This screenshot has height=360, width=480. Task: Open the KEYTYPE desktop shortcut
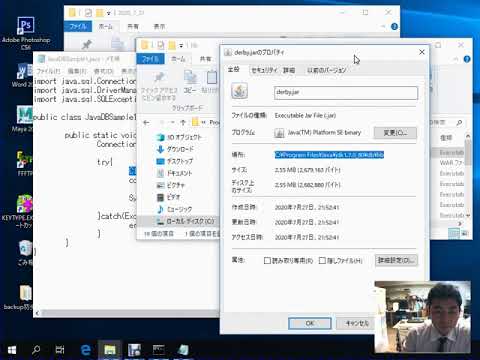pyautogui.click(x=20, y=212)
